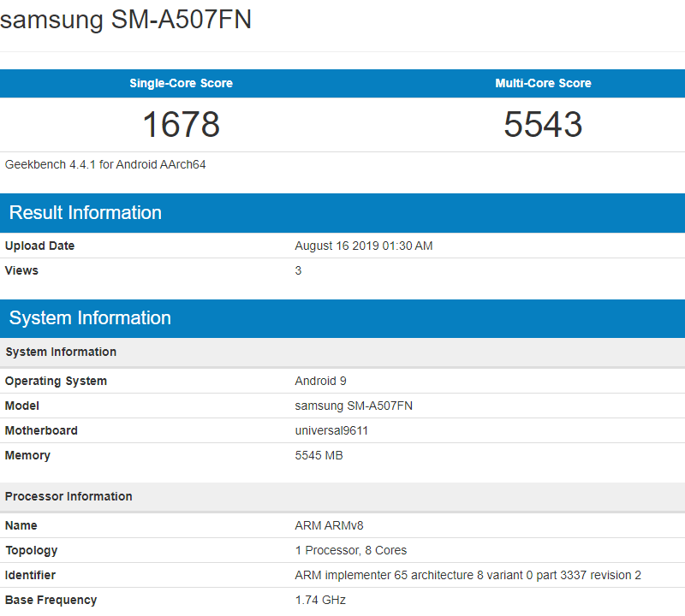Image resolution: width=685 pixels, height=616 pixels.
Task: Select the Single-Core Score header
Action: [x=181, y=83]
